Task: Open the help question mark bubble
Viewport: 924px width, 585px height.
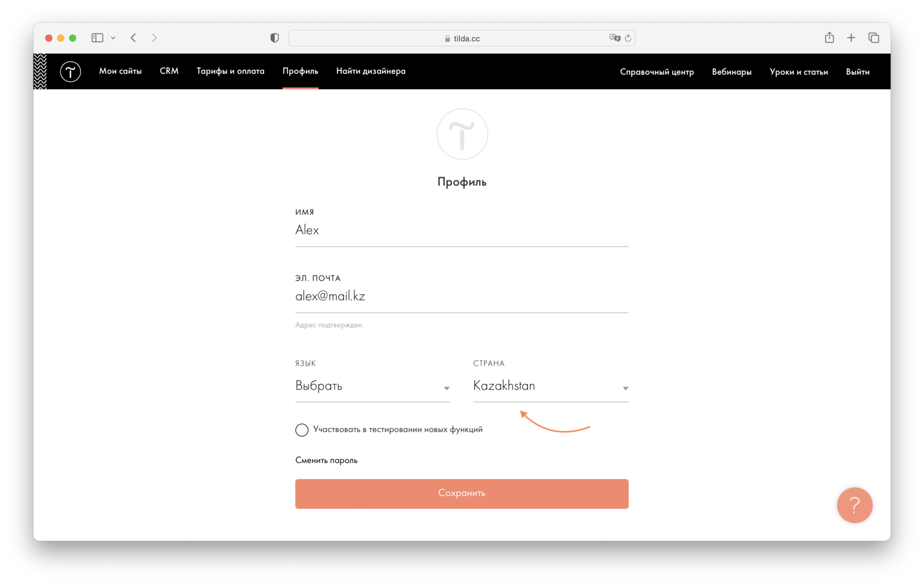Action: point(854,505)
